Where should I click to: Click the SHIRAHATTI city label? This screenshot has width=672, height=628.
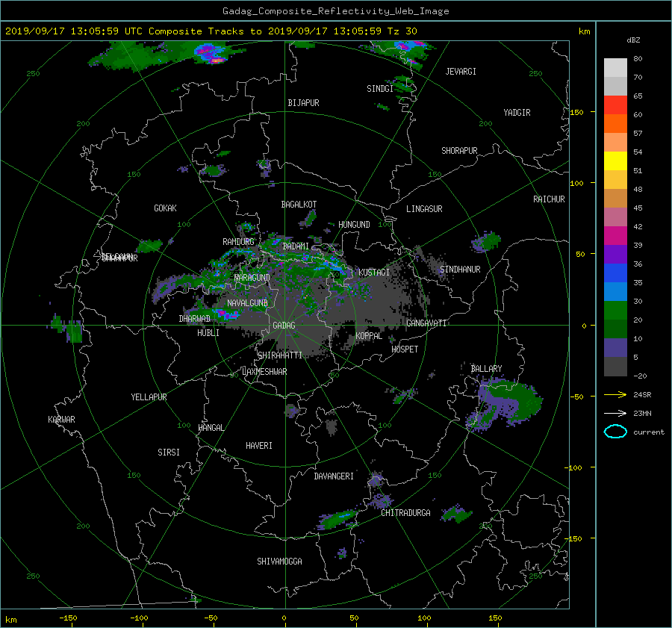(280, 355)
